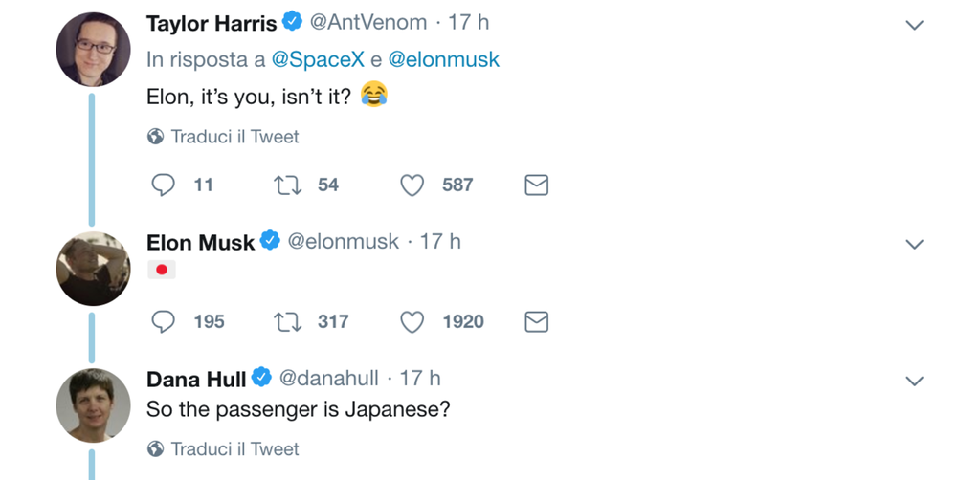Share Elon Musk's tweet via envelope icon
The height and width of the screenshot is (480, 980).
click(537, 322)
